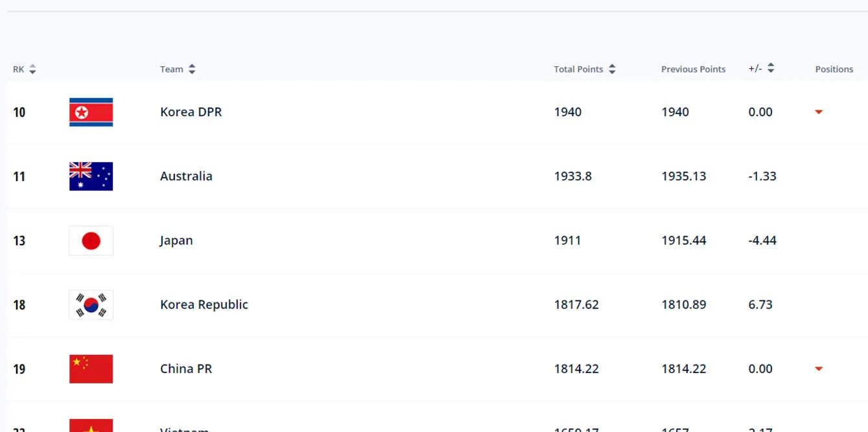
Task: Click China PR red position arrow
Action: point(819,369)
